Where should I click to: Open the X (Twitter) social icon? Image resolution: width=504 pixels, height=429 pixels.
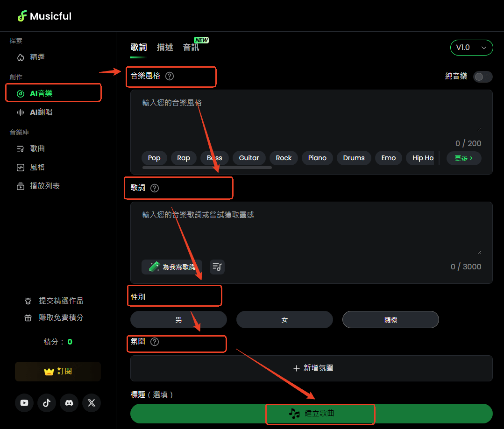92,403
